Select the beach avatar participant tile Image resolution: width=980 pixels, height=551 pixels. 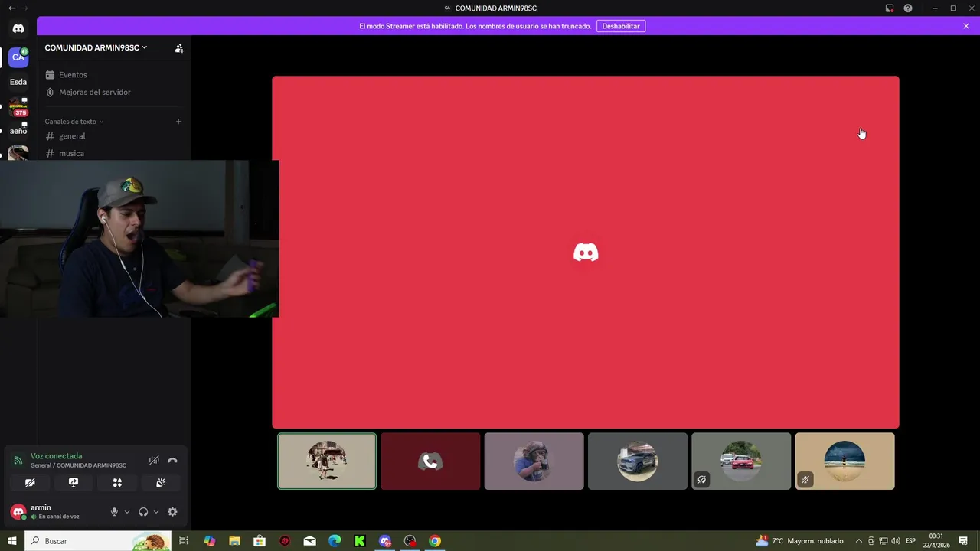click(x=844, y=461)
